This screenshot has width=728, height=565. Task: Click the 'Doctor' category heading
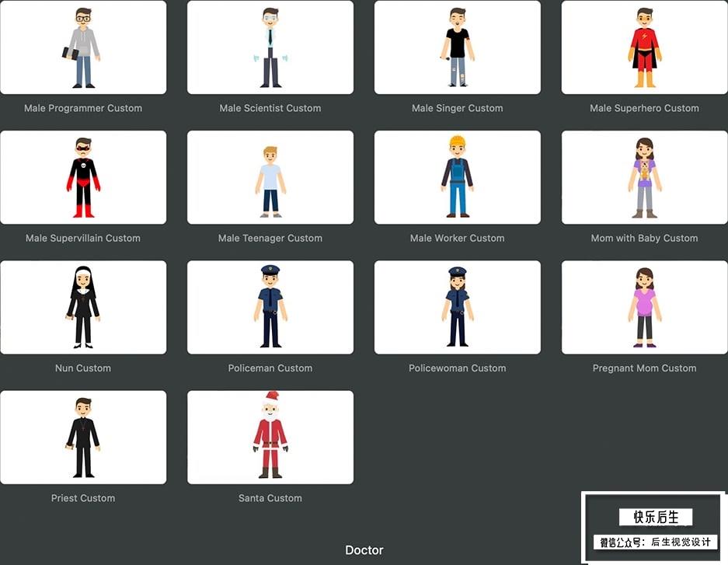(364, 550)
